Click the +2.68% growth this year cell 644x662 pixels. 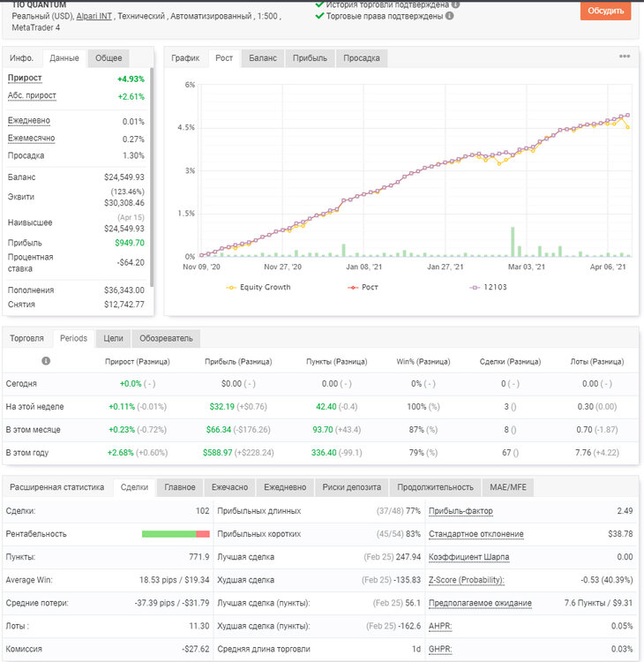click(120, 453)
